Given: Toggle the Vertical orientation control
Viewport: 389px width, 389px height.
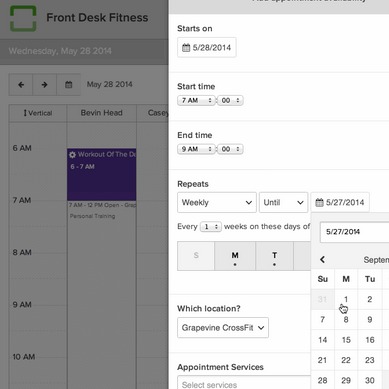Looking at the screenshot, I should tap(38, 113).
